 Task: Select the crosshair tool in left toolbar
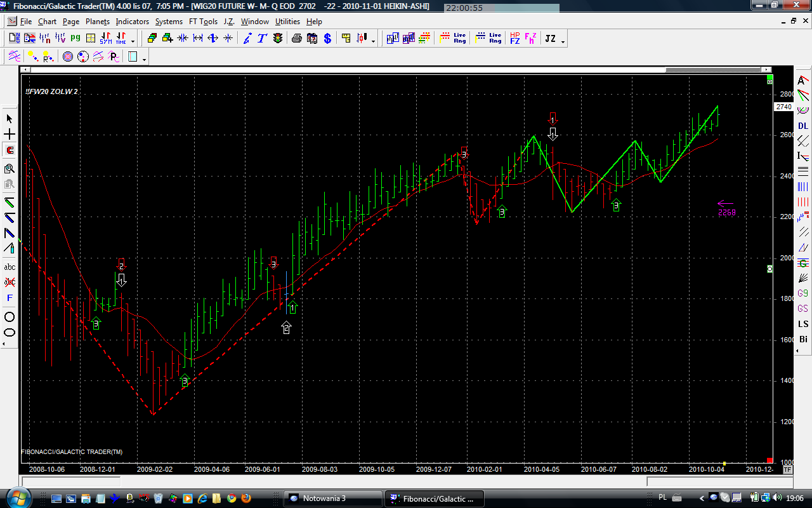10,135
